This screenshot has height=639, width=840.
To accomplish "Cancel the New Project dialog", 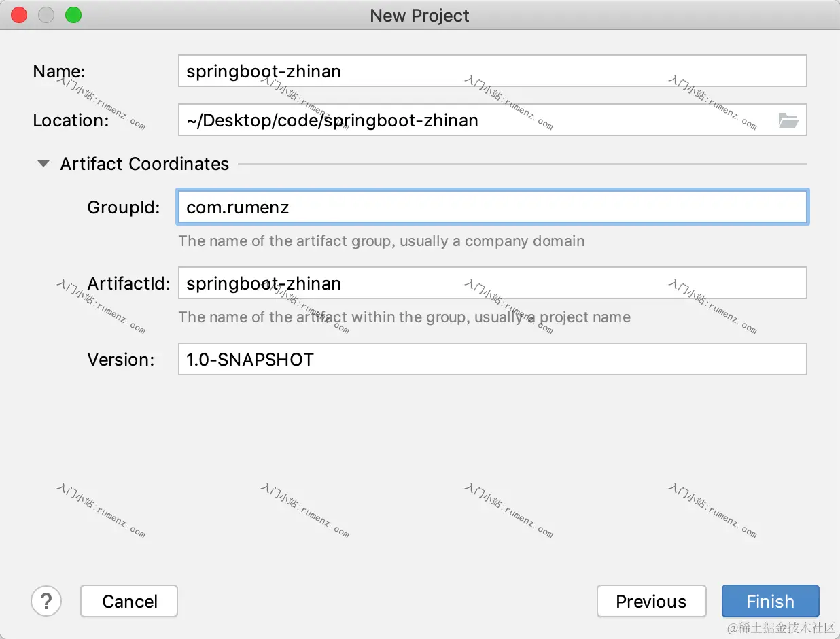I will point(129,601).
